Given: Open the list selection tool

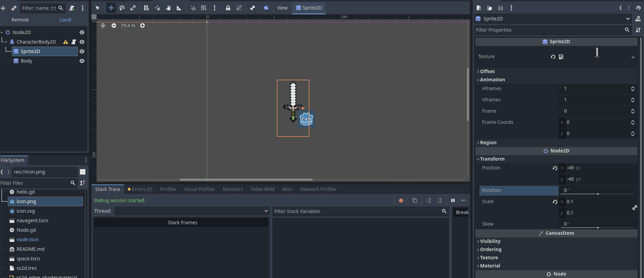Looking at the screenshot, I should tap(146, 8).
